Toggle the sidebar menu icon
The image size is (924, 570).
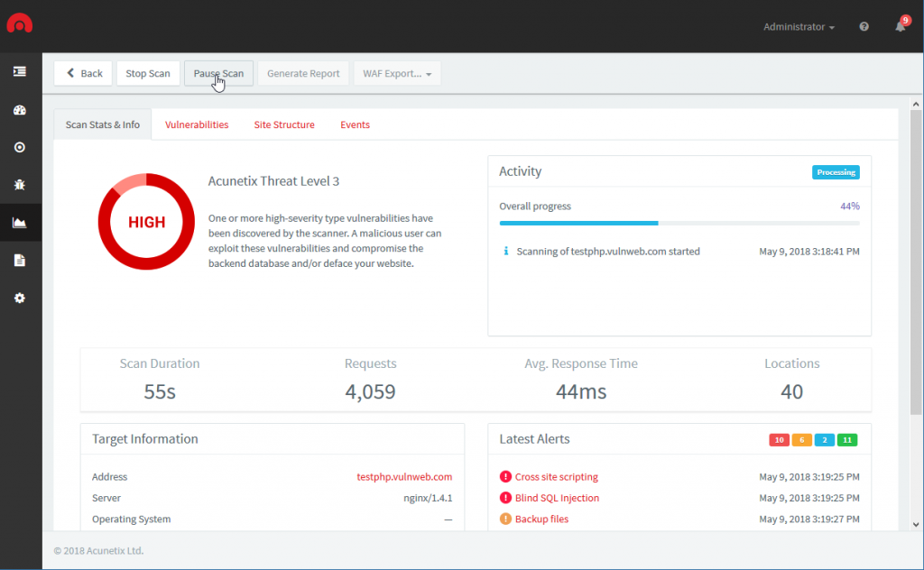click(20, 71)
